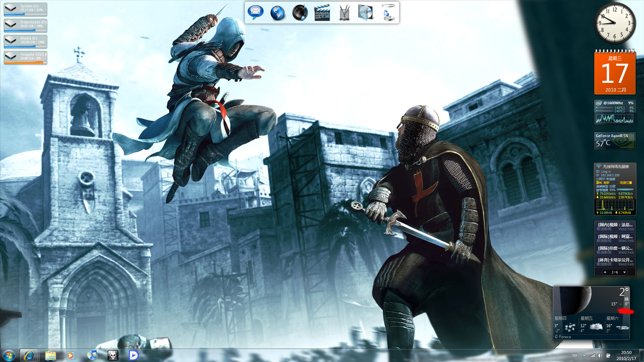Click the 星期四 forecast in weather gadget
This screenshot has height=362, width=644.
[565, 324]
